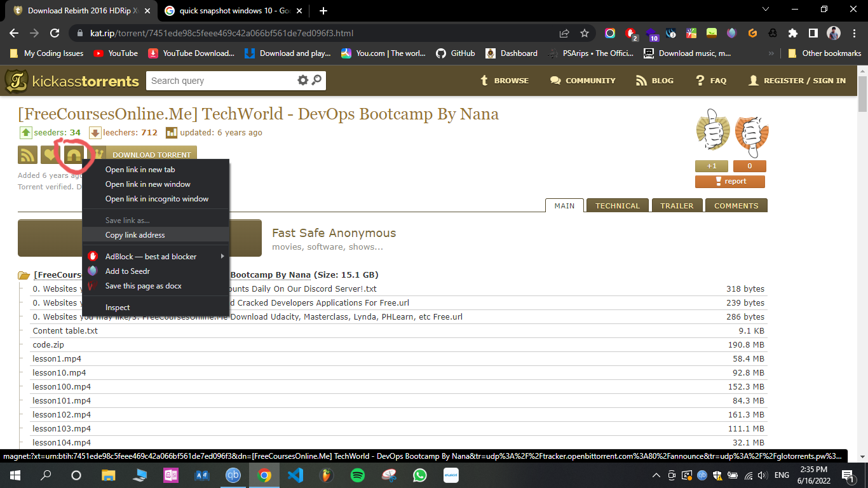Open the GitHub bookmark

[456, 53]
